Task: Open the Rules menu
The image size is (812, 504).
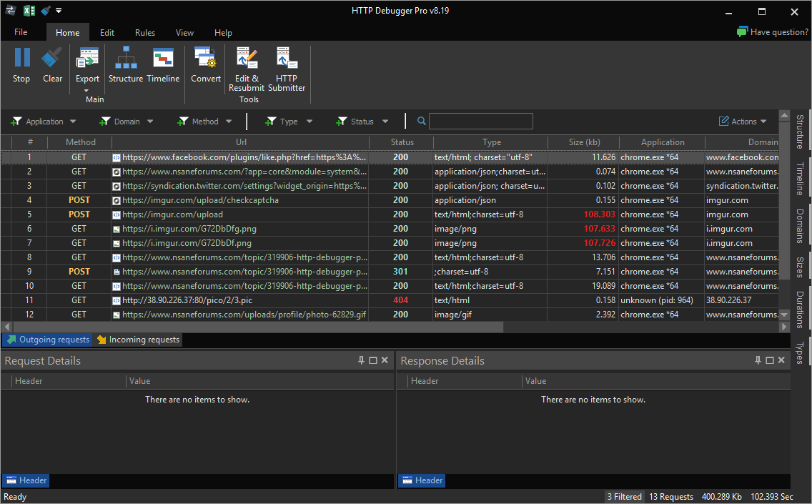Action: pyautogui.click(x=145, y=32)
